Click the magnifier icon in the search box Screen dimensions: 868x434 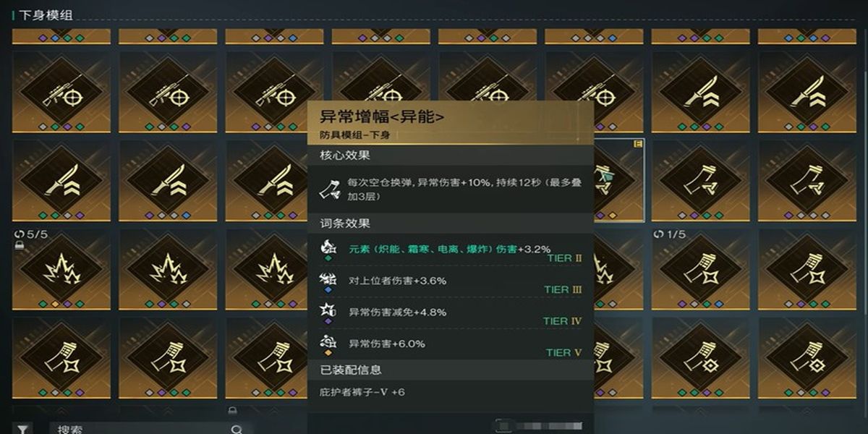point(237,430)
